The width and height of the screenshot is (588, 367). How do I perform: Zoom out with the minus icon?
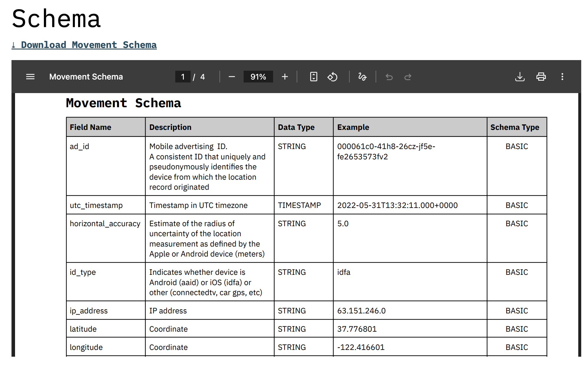(x=232, y=77)
